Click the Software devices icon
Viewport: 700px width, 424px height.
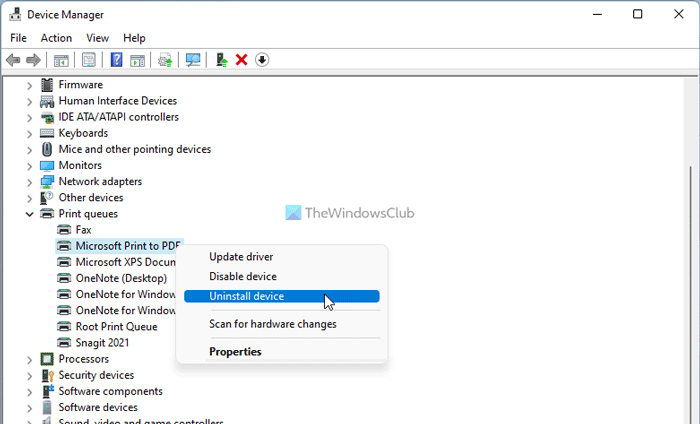47,407
